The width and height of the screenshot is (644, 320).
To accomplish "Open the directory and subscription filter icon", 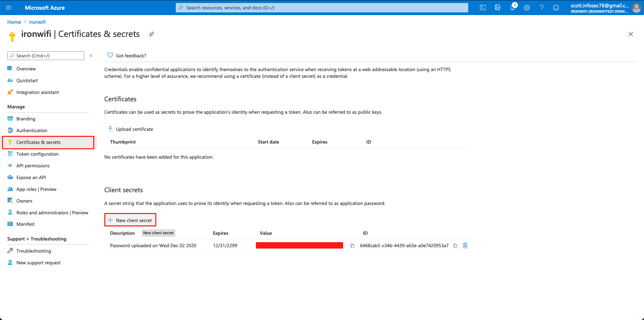I will (x=498, y=7).
